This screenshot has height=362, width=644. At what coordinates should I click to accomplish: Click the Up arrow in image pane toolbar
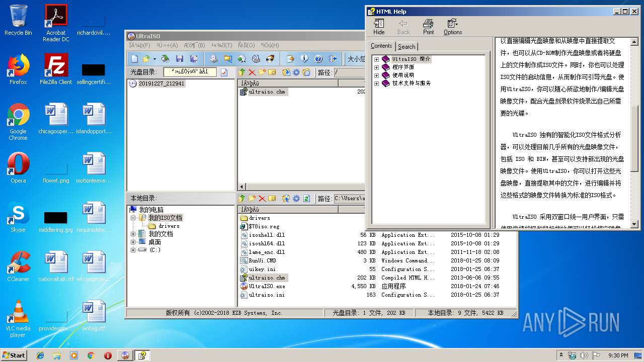(x=242, y=72)
